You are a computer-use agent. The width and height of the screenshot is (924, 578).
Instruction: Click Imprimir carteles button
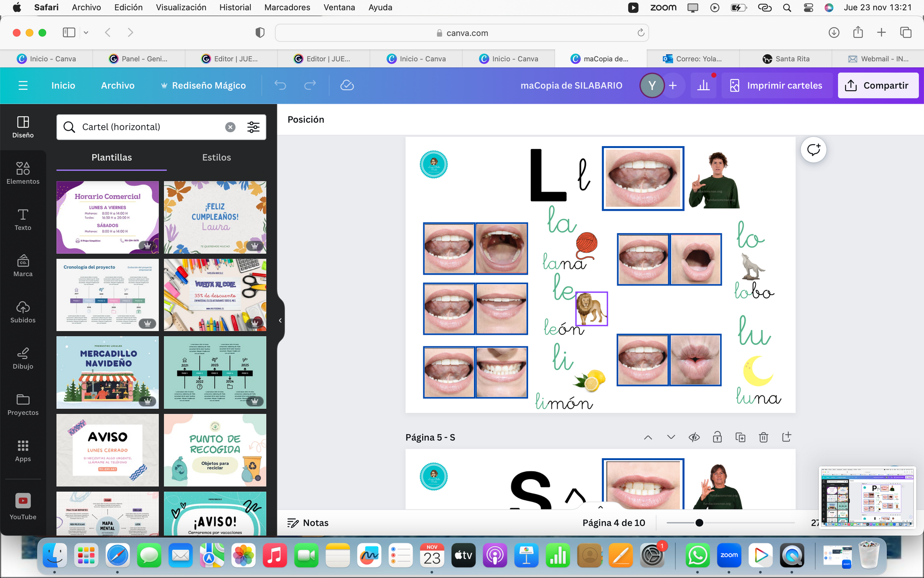[x=776, y=86]
